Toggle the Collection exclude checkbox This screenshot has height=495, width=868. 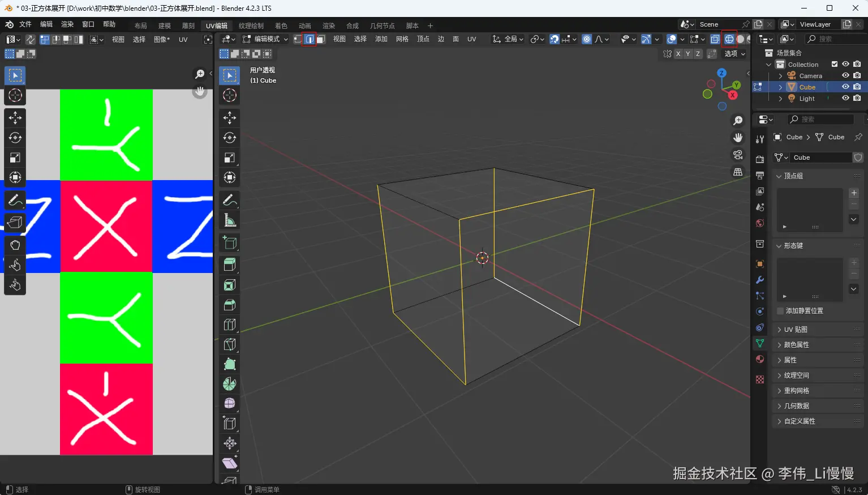[x=834, y=64]
